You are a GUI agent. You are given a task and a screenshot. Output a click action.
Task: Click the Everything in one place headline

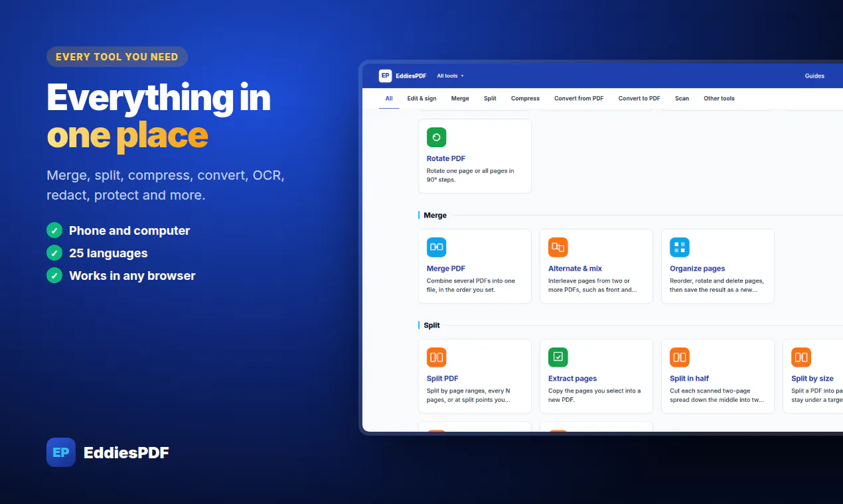[159, 117]
